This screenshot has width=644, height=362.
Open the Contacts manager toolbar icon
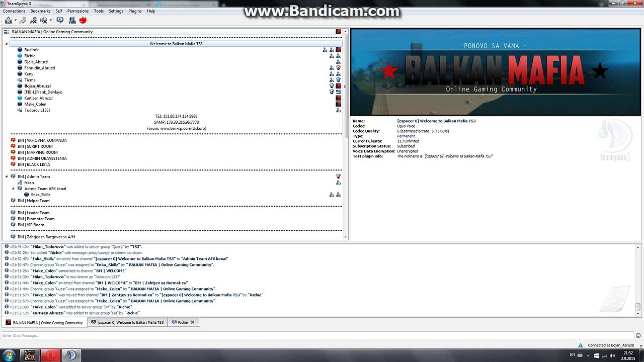(72, 21)
